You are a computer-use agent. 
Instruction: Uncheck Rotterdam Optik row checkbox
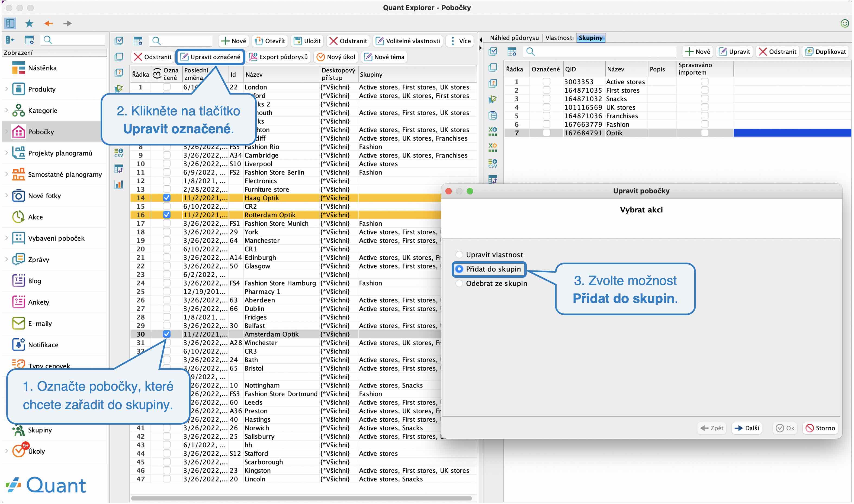pos(166,215)
